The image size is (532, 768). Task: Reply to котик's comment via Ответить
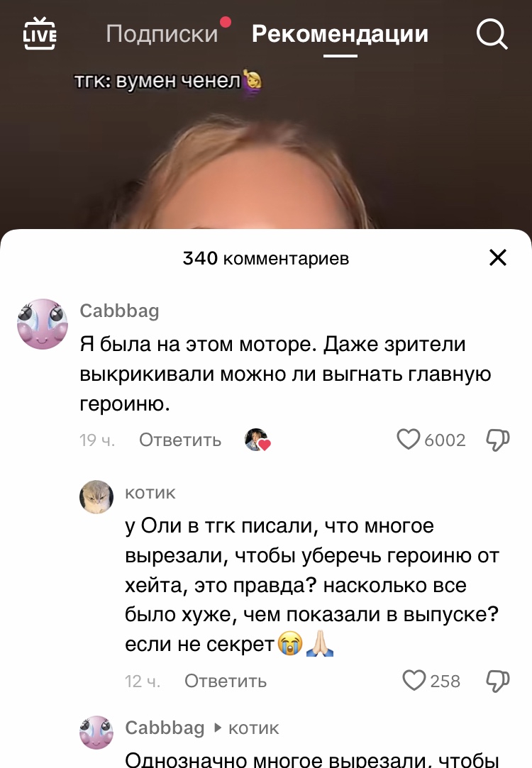click(226, 681)
